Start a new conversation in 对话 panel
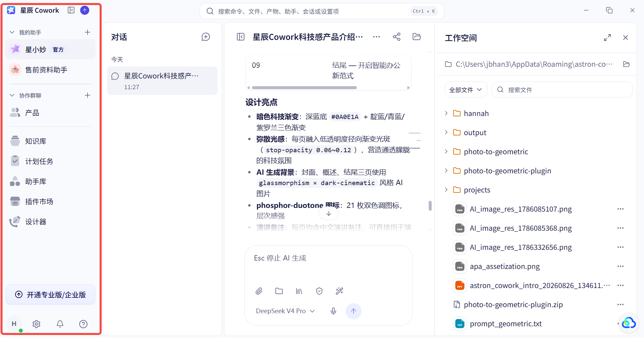 206,37
